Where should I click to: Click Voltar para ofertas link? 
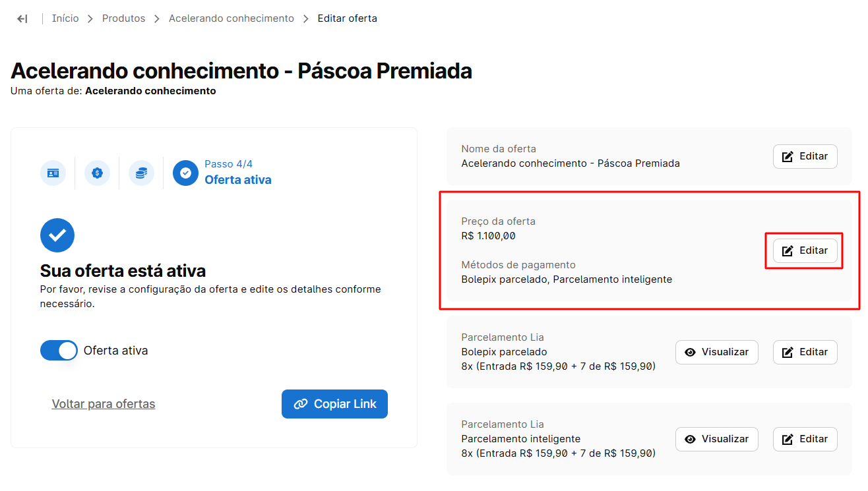pyautogui.click(x=104, y=404)
